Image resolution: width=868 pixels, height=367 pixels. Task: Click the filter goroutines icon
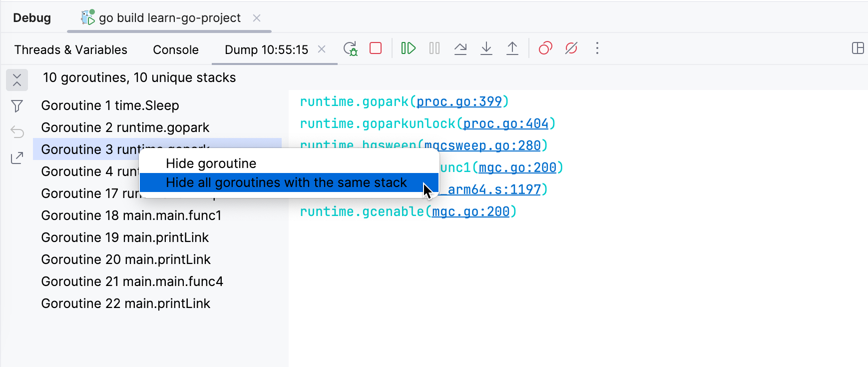(17, 106)
